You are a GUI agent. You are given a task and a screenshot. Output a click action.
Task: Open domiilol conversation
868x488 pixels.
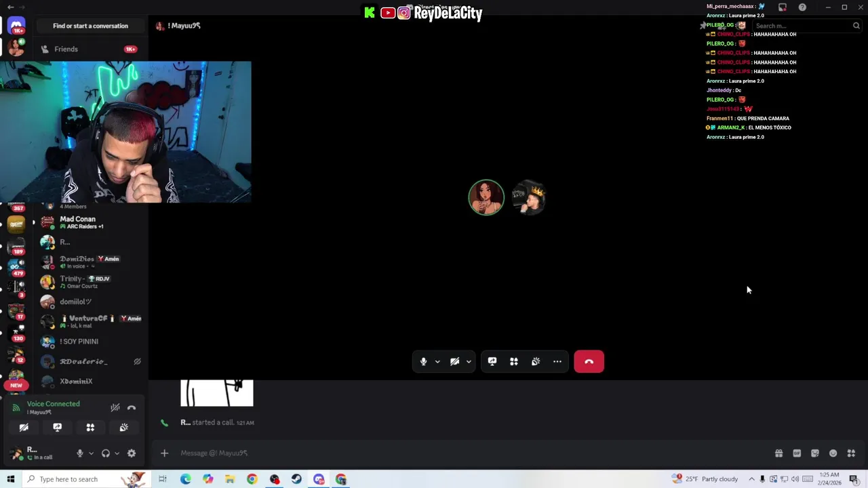(90, 302)
